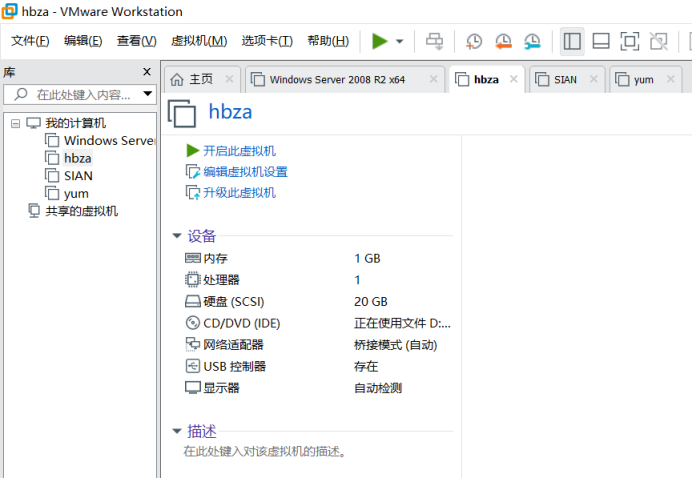Select SIAN in the library tree
The image size is (693, 479).
(x=78, y=176)
